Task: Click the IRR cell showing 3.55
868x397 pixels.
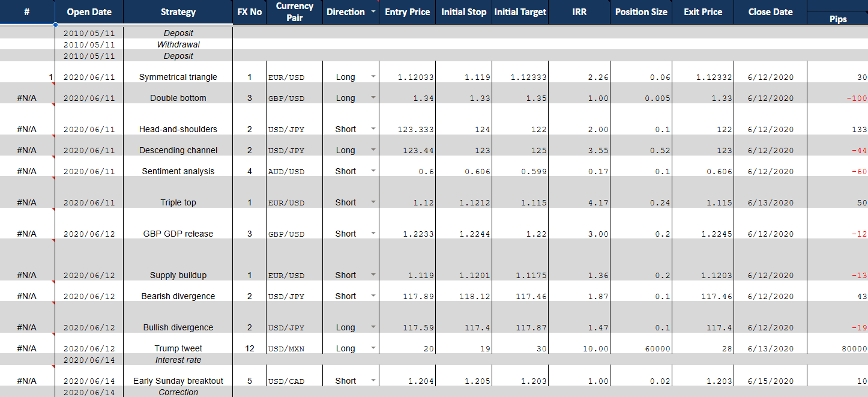Action: [579, 145]
